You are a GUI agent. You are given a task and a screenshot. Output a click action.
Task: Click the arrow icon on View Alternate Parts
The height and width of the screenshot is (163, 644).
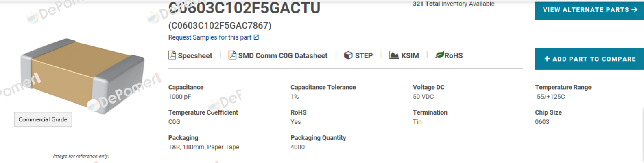[634, 9]
